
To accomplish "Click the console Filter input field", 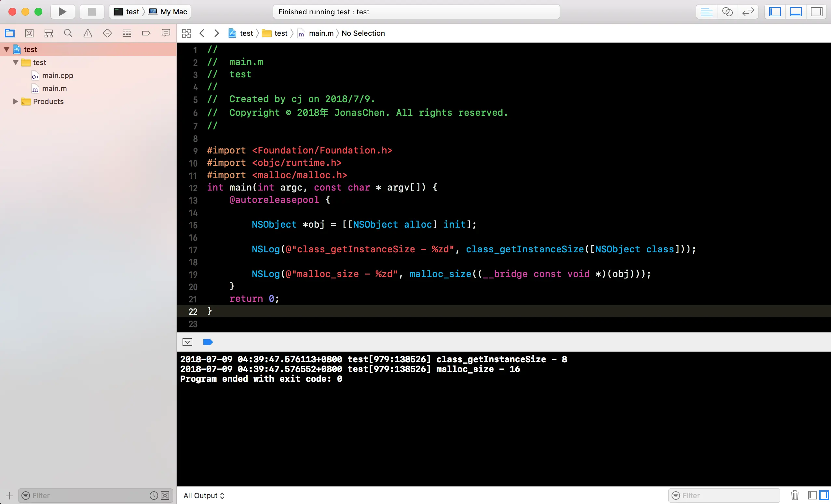I will pyautogui.click(x=729, y=496).
